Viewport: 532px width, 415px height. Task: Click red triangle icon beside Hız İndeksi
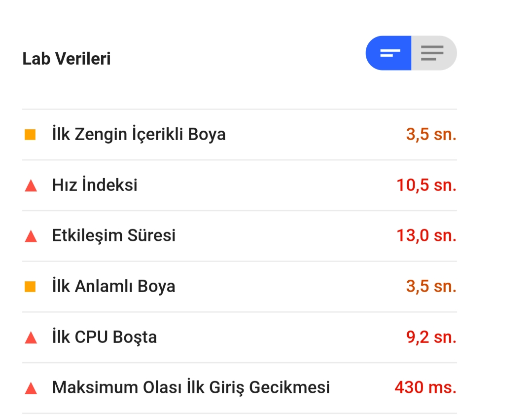(x=31, y=186)
